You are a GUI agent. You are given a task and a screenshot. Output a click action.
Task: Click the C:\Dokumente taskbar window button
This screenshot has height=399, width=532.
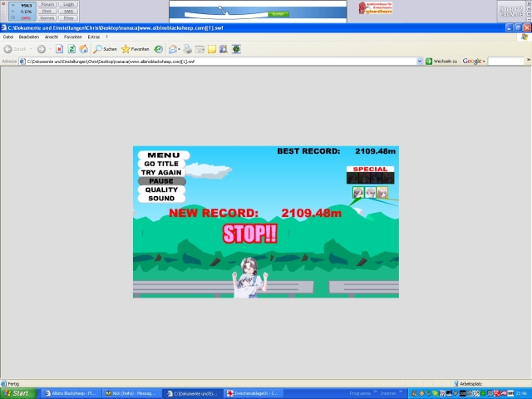pyautogui.click(x=192, y=393)
